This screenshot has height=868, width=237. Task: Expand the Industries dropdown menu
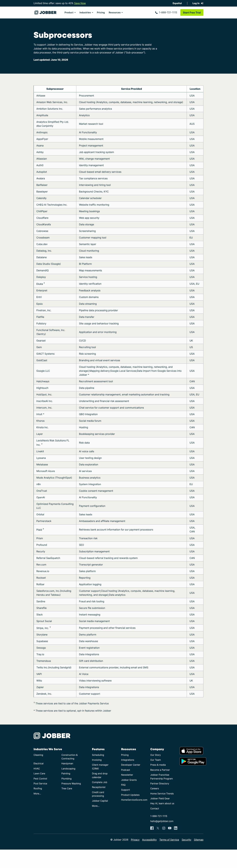[86, 12]
